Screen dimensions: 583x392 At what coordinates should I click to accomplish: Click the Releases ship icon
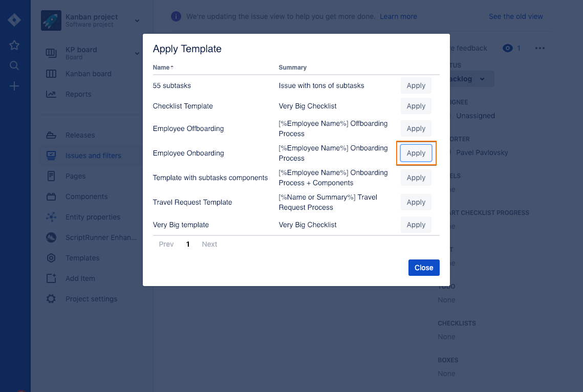click(x=51, y=135)
